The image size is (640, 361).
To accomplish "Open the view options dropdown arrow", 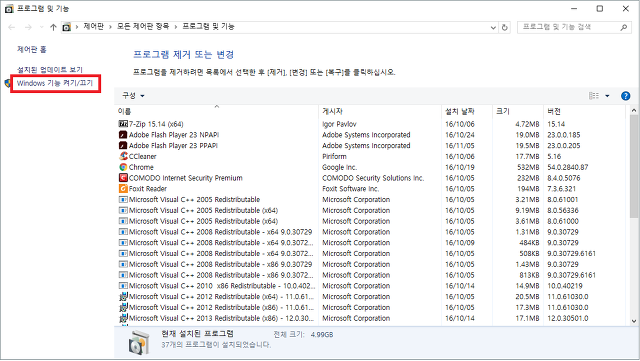I will pos(607,96).
